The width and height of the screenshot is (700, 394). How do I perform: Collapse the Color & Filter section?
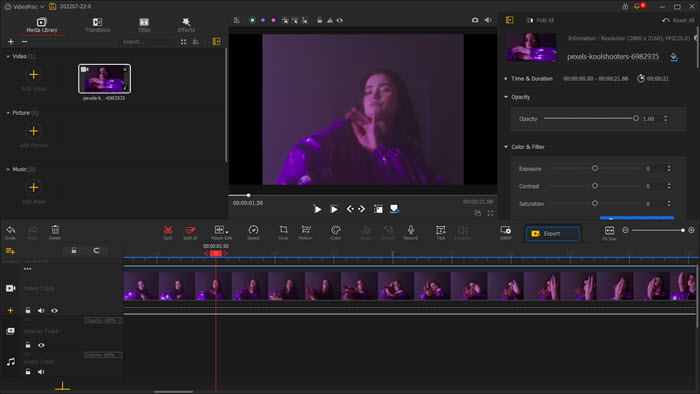[x=506, y=147]
